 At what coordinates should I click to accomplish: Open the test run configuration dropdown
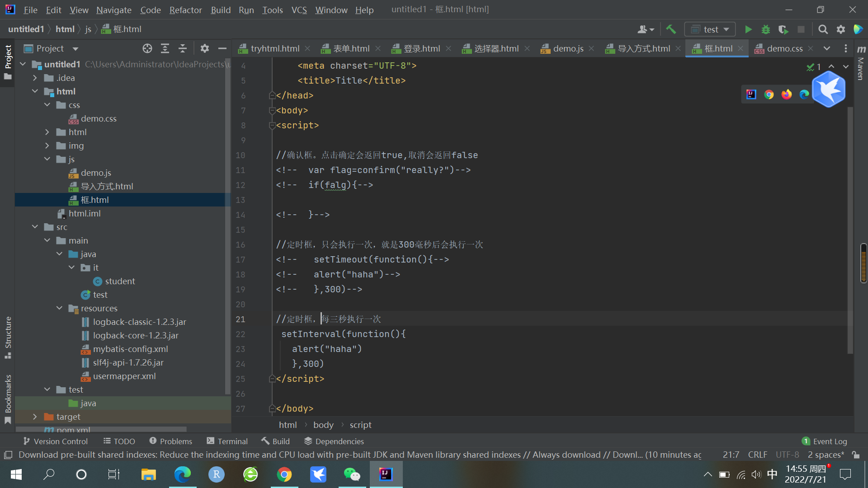710,29
